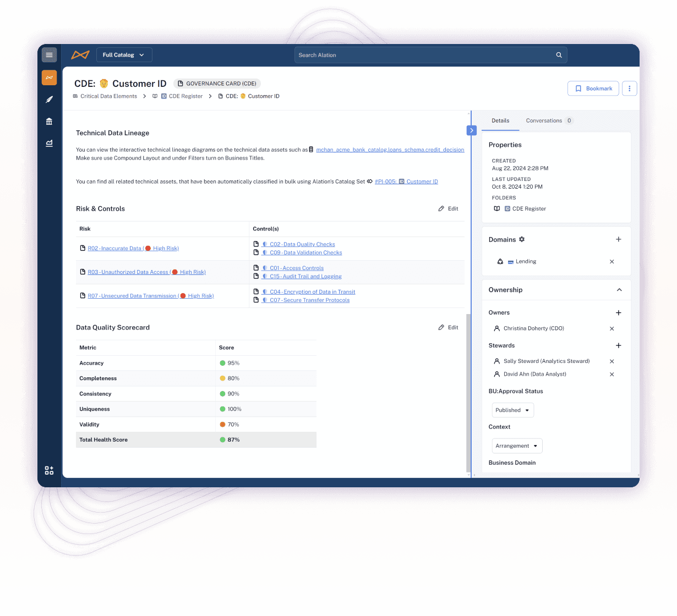Open the Analytics chart icon in sidebar

point(49,143)
